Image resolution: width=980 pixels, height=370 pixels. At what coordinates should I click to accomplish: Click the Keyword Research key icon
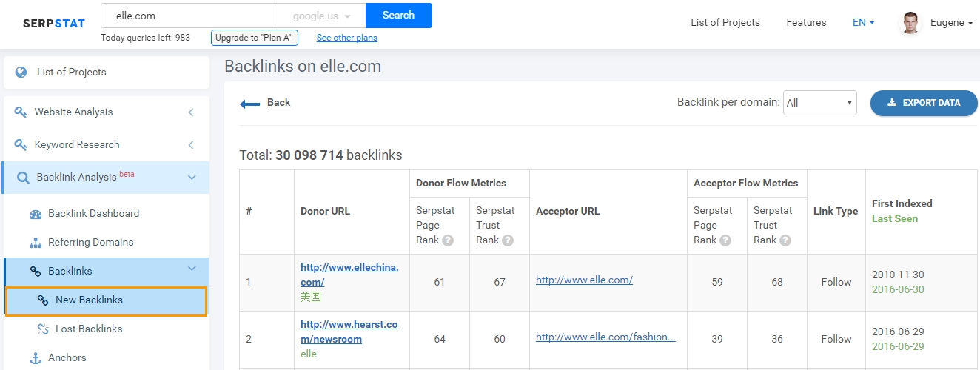[21, 145]
